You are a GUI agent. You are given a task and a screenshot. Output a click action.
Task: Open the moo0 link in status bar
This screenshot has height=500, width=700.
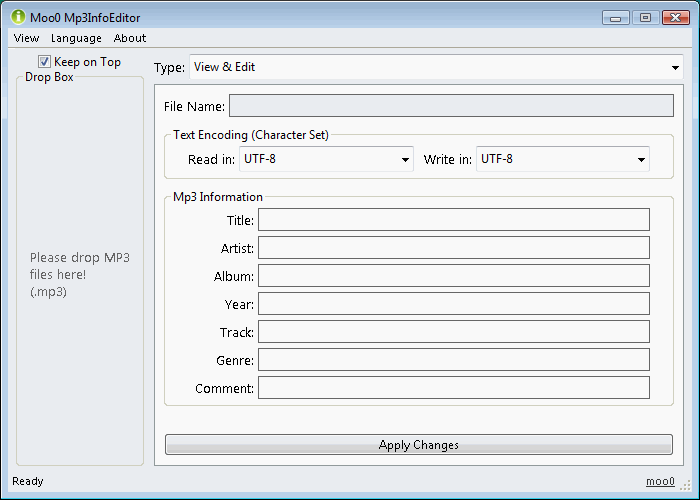660,481
